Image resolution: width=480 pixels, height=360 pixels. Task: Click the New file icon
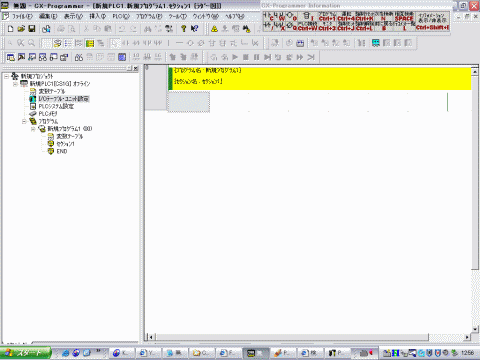click(10, 29)
